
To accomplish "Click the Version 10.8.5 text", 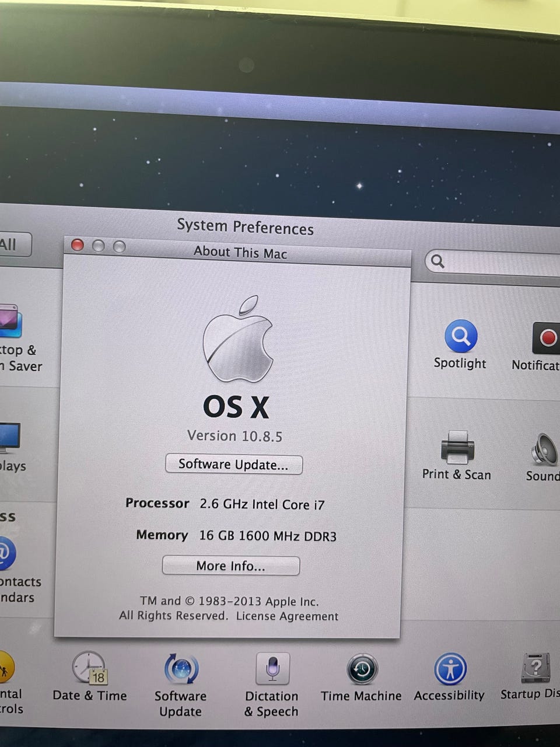I will [235, 436].
